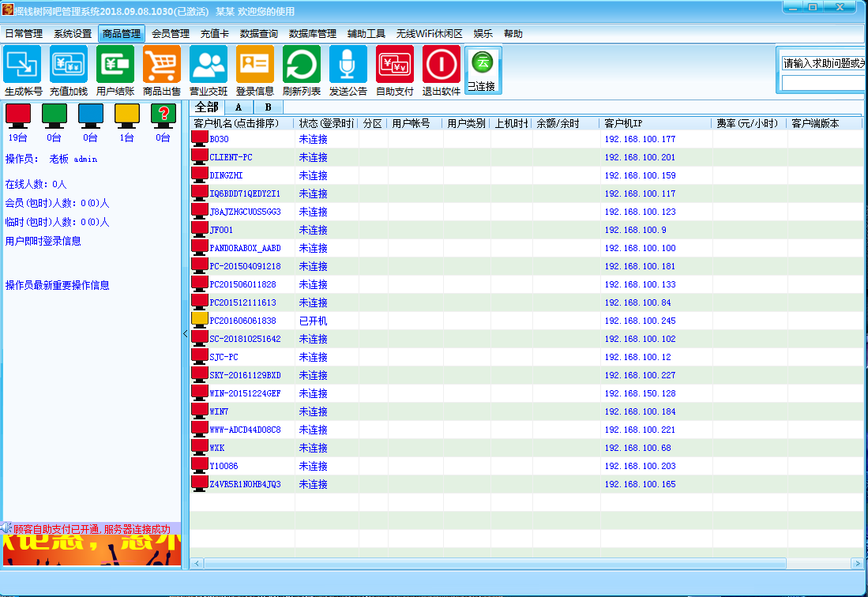
Task: Filter by red monitor status icon
Action: [18, 116]
